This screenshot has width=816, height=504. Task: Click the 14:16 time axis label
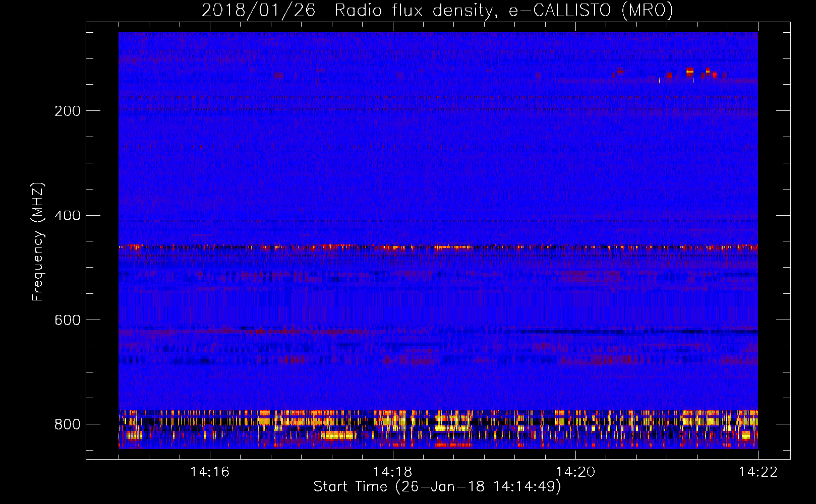click(x=210, y=472)
